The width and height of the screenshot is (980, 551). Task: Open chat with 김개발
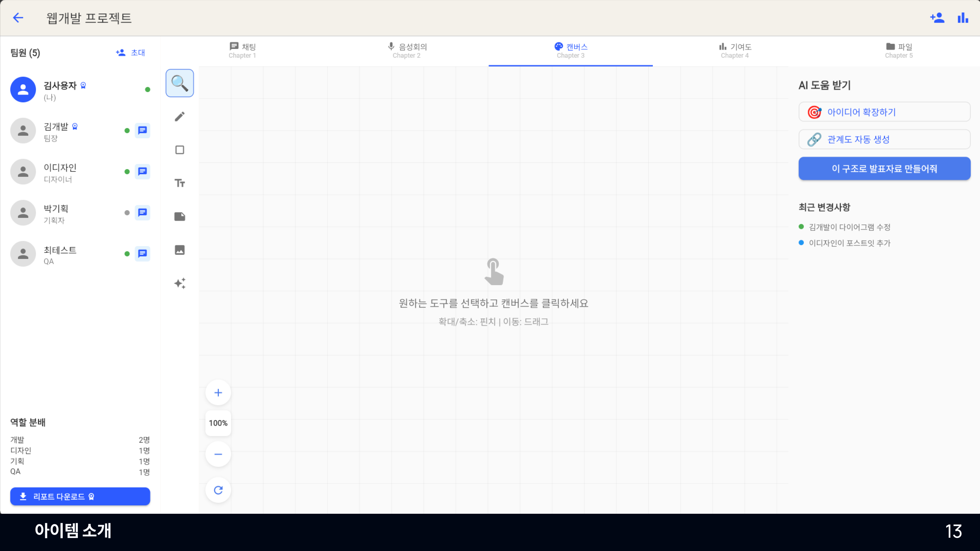point(142,130)
